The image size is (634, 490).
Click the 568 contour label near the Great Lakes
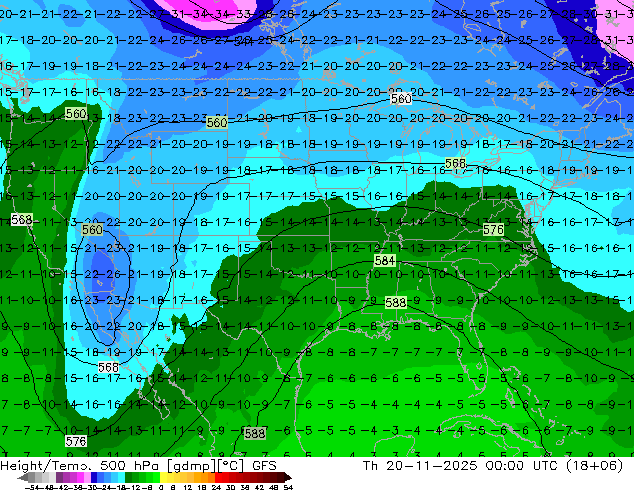(455, 163)
